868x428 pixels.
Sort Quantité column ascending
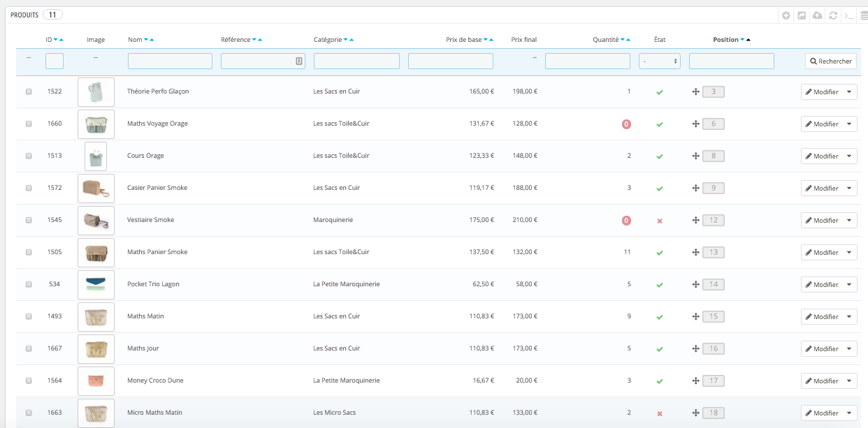(629, 40)
